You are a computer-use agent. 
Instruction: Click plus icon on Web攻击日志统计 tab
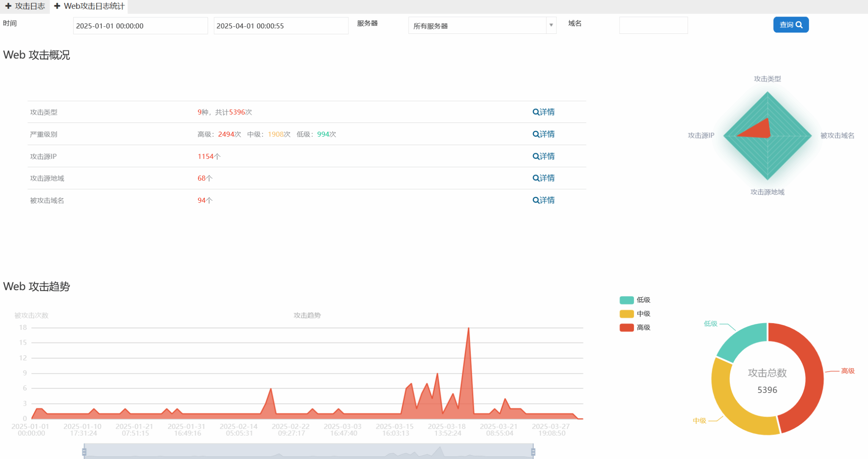[57, 6]
